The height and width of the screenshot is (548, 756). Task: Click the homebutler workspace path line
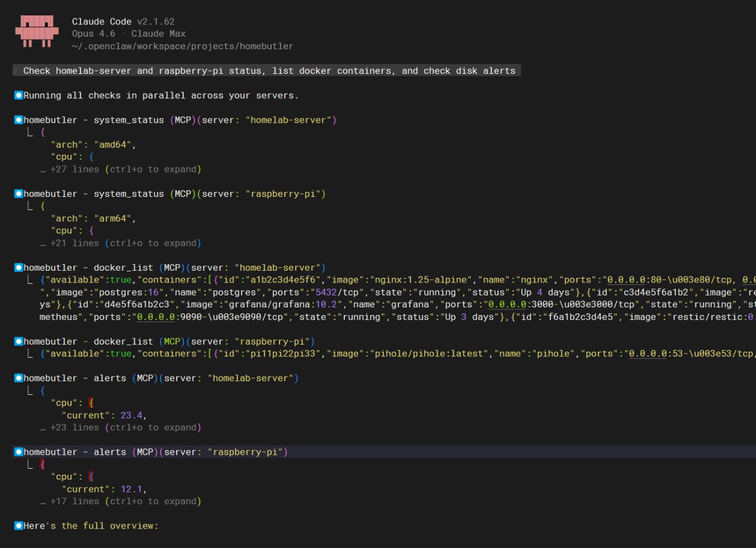tap(183, 46)
